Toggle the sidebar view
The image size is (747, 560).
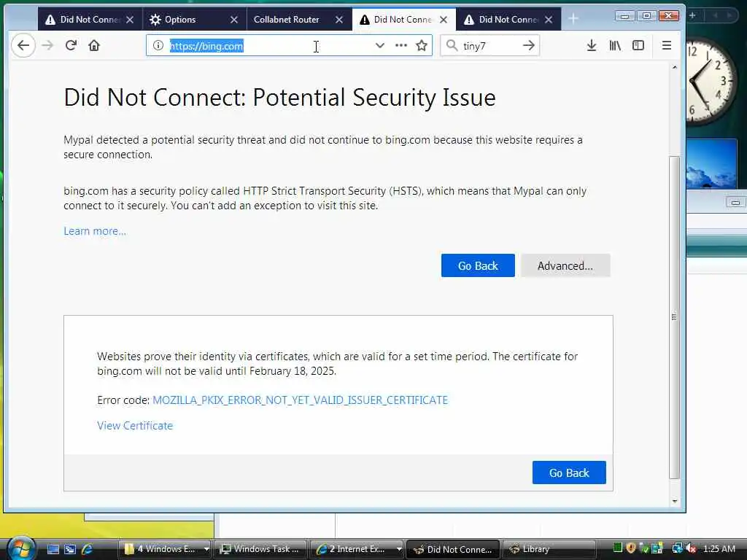click(638, 46)
